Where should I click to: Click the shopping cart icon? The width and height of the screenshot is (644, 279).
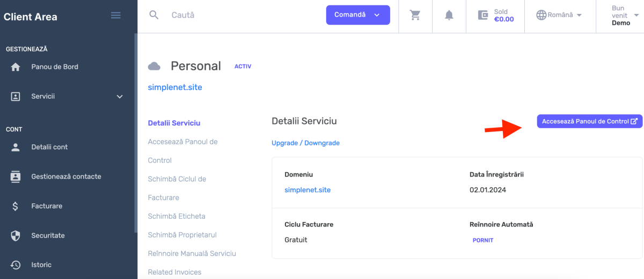point(415,15)
